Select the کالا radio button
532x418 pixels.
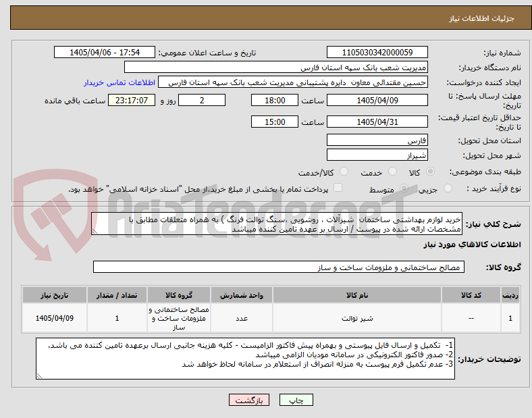(x=430, y=172)
